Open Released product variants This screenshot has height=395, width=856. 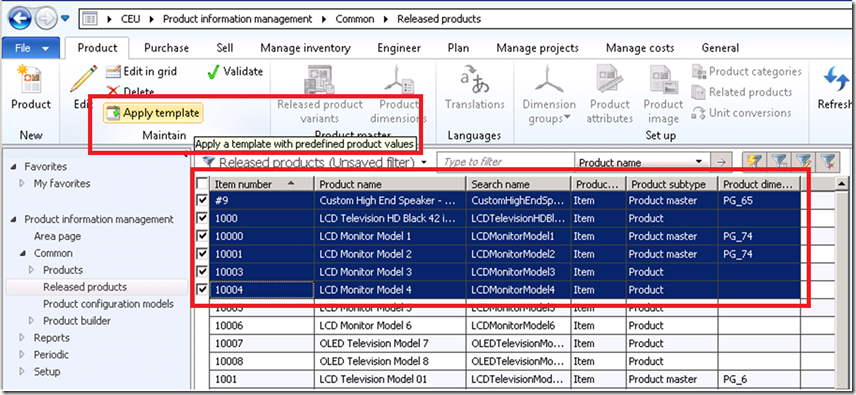click(320, 95)
